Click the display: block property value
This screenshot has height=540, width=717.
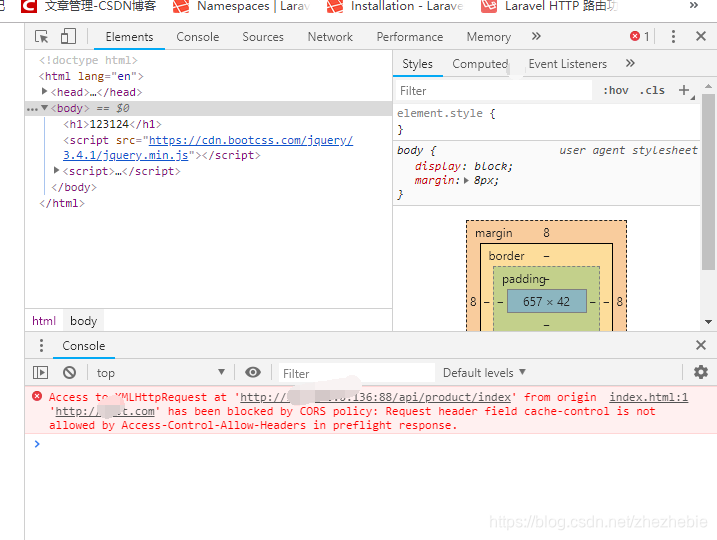click(493, 166)
